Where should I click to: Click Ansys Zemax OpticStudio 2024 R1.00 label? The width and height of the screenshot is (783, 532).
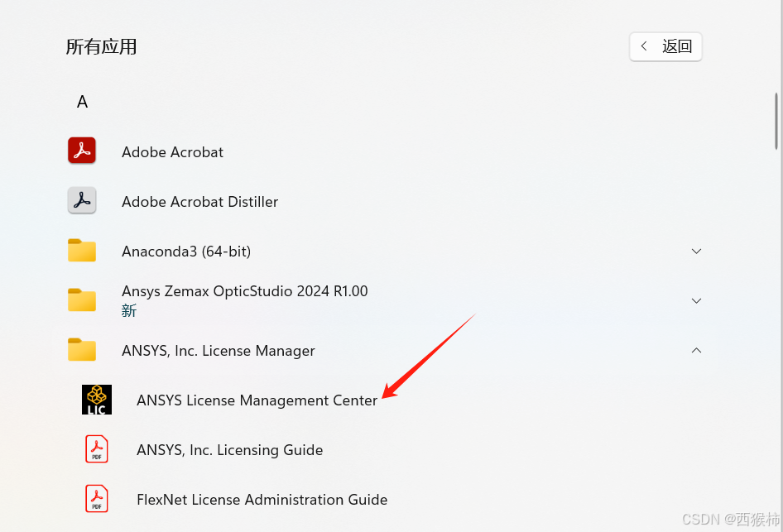(245, 291)
